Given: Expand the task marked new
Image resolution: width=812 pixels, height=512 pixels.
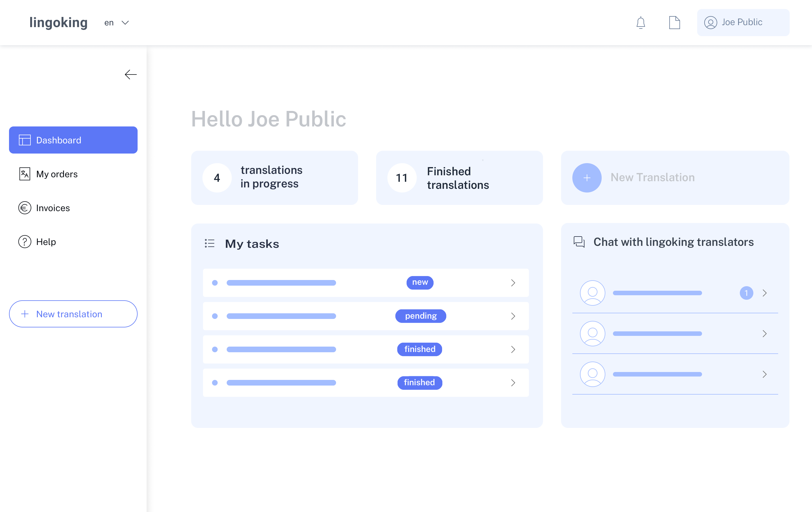Looking at the screenshot, I should pos(513,283).
